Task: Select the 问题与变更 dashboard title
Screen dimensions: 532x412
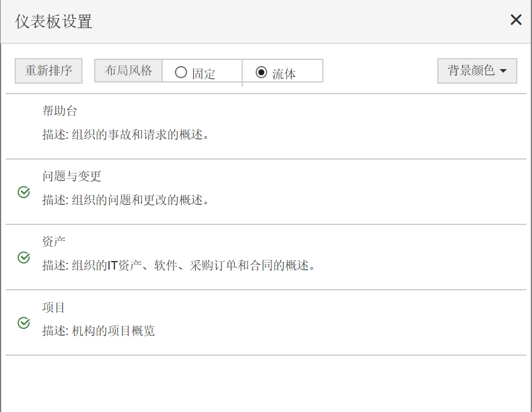Action: 72,176
